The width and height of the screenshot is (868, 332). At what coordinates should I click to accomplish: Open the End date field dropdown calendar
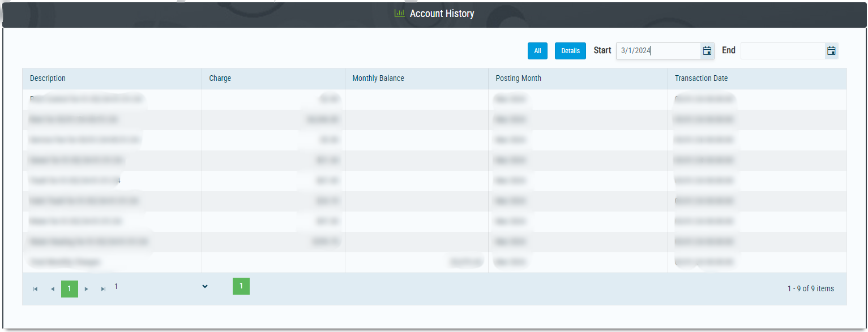coord(831,50)
